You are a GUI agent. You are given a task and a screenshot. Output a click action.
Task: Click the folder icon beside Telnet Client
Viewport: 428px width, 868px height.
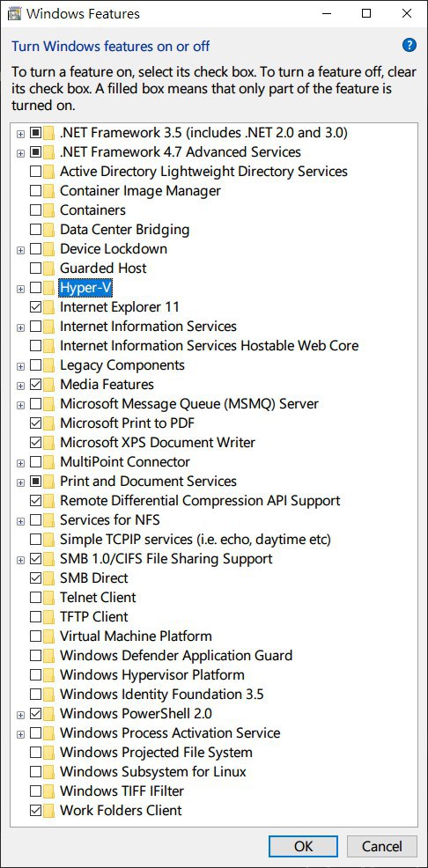coord(50,598)
